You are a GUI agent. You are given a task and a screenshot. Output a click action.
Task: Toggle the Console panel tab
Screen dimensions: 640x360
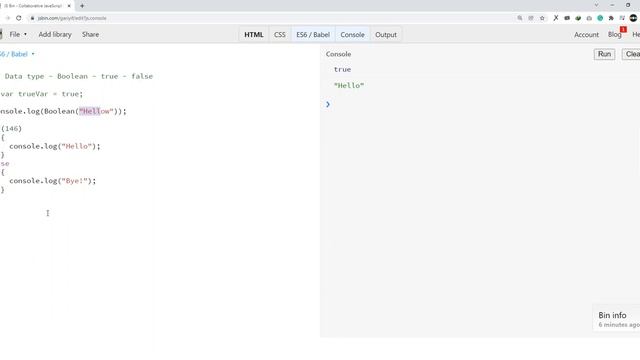click(x=352, y=35)
